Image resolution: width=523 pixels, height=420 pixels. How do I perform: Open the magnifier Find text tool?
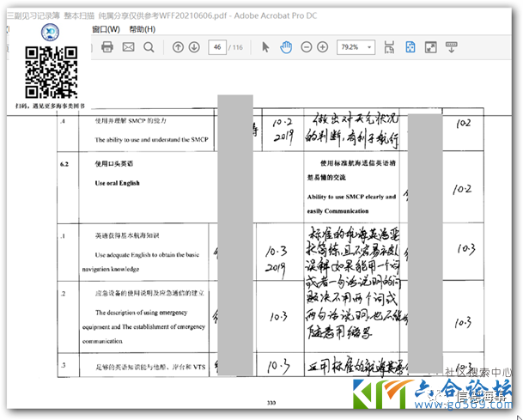point(149,46)
